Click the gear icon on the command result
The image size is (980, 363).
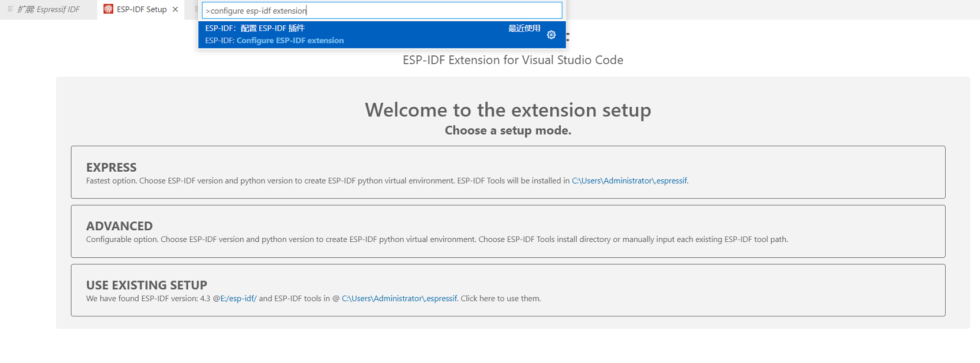551,35
